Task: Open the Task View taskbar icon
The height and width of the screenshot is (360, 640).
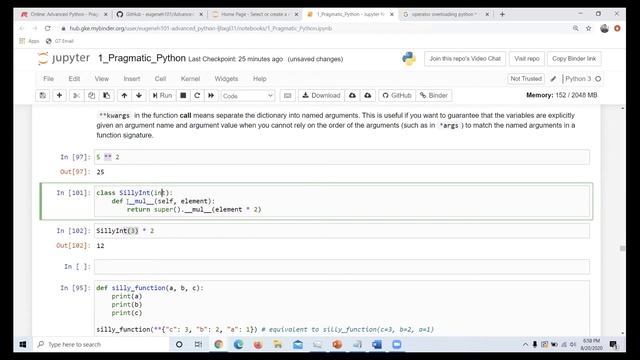Action: pos(198,344)
